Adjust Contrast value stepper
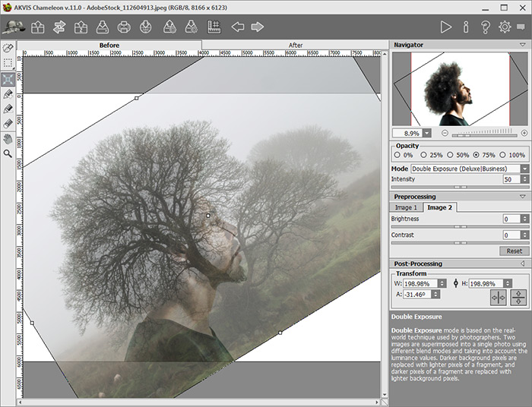 point(525,235)
